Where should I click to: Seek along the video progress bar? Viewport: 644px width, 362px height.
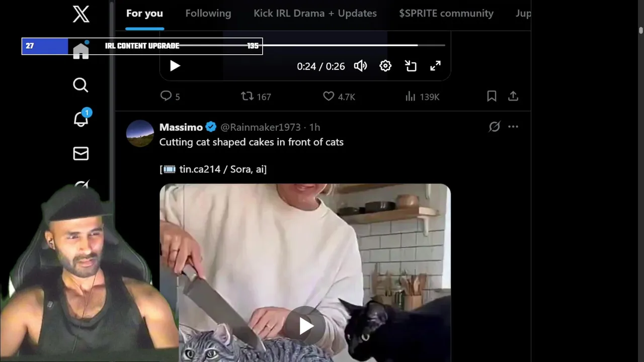click(302, 45)
